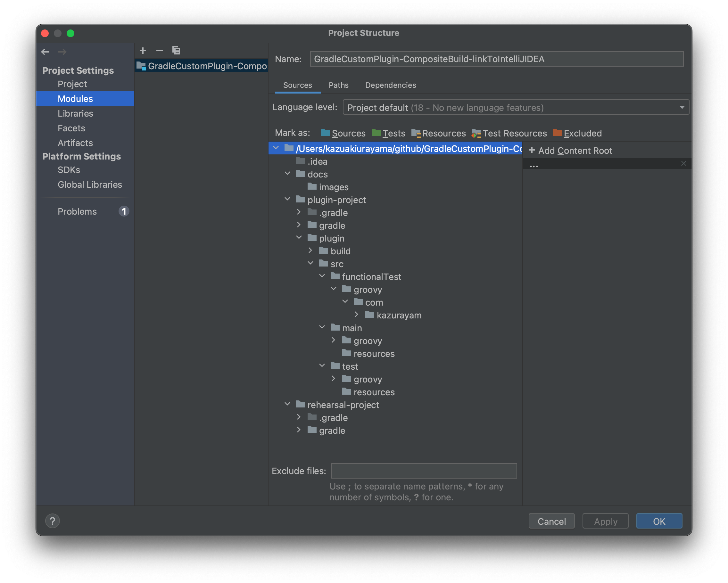Click Add Content Root
The width and height of the screenshot is (728, 583).
(570, 151)
